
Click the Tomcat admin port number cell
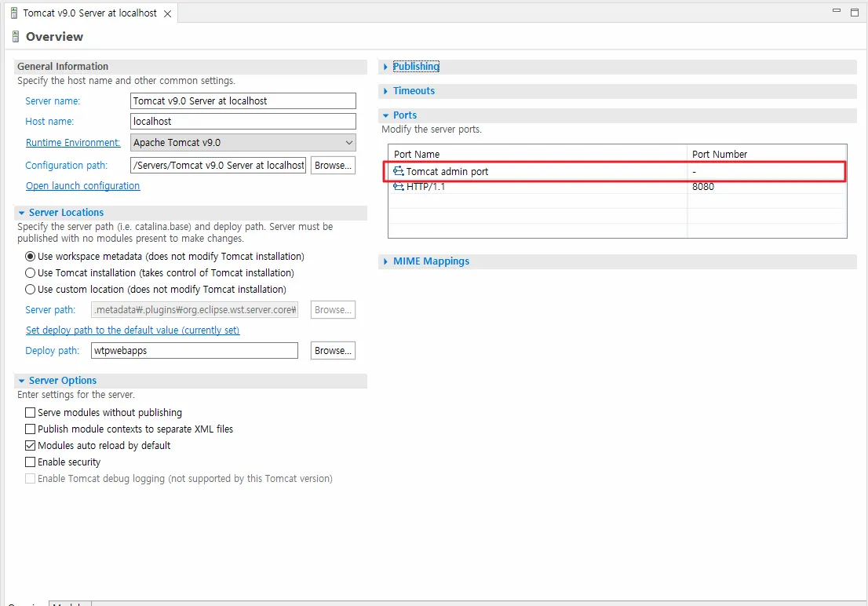point(766,171)
